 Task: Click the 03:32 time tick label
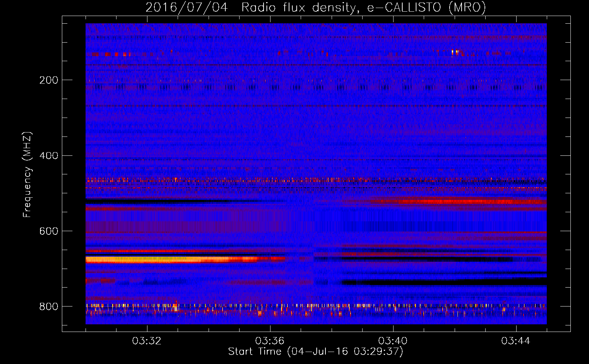tap(147, 341)
